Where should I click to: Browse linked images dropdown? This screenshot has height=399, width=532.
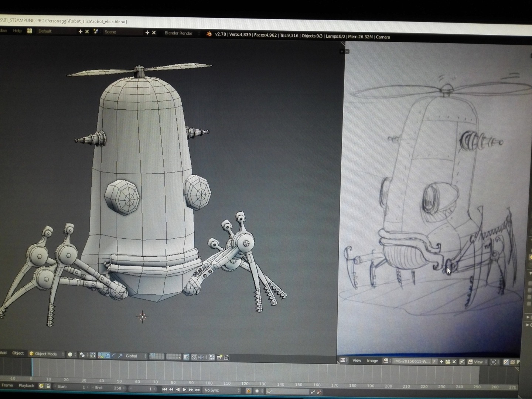tap(386, 361)
